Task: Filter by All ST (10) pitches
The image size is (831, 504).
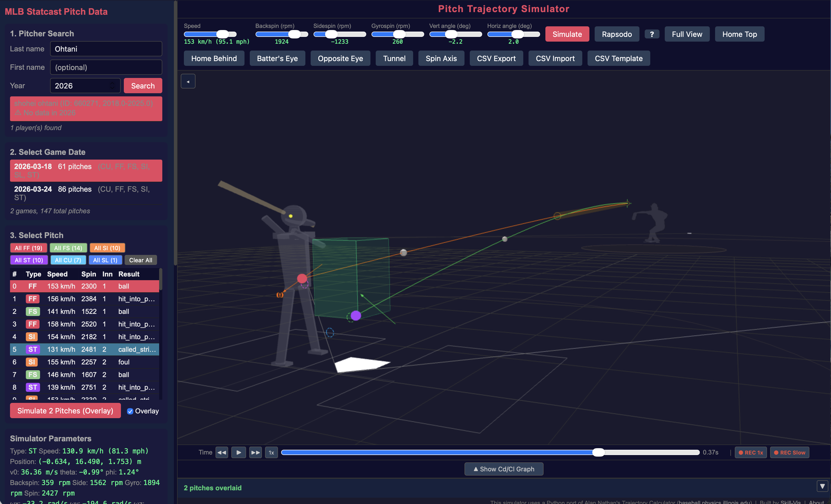Action: [x=29, y=260]
